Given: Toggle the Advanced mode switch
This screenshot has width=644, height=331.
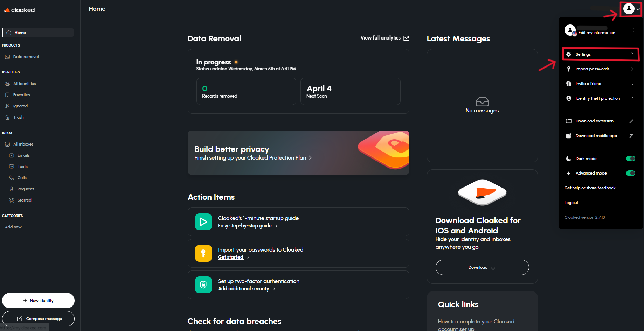Looking at the screenshot, I should click(631, 173).
